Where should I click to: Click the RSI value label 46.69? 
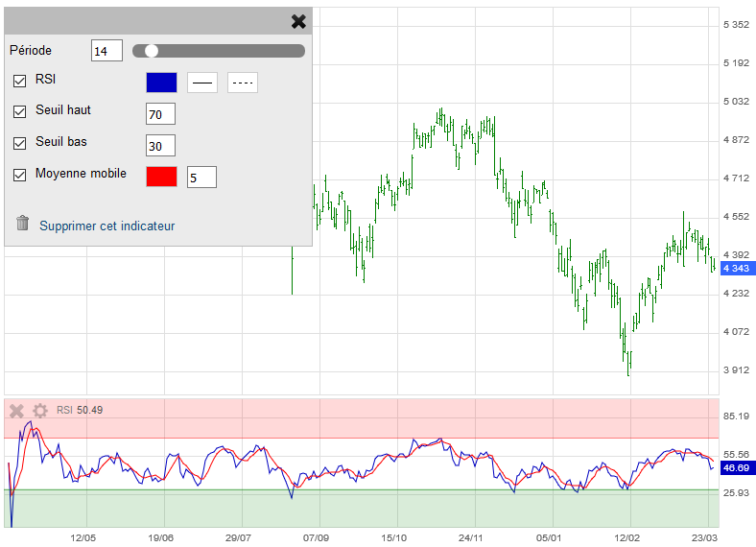coord(736,467)
